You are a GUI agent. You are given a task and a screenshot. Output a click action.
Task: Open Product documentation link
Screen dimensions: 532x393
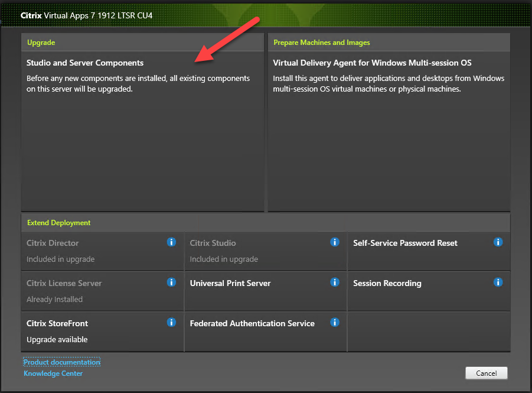[62, 362]
